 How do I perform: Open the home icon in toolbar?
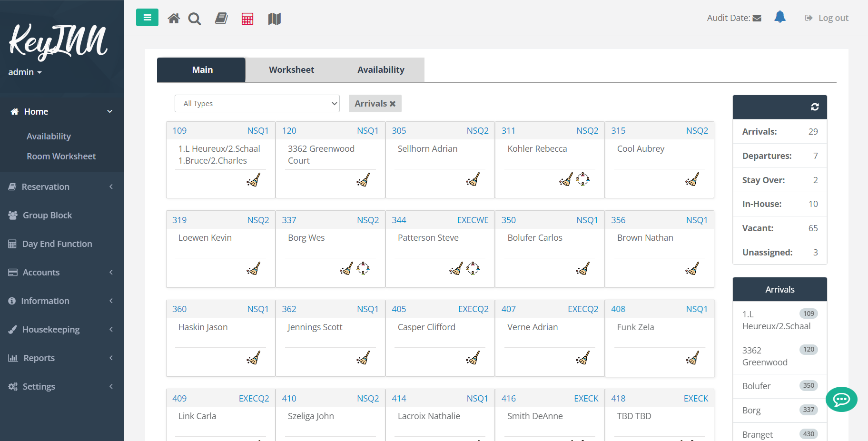click(174, 19)
